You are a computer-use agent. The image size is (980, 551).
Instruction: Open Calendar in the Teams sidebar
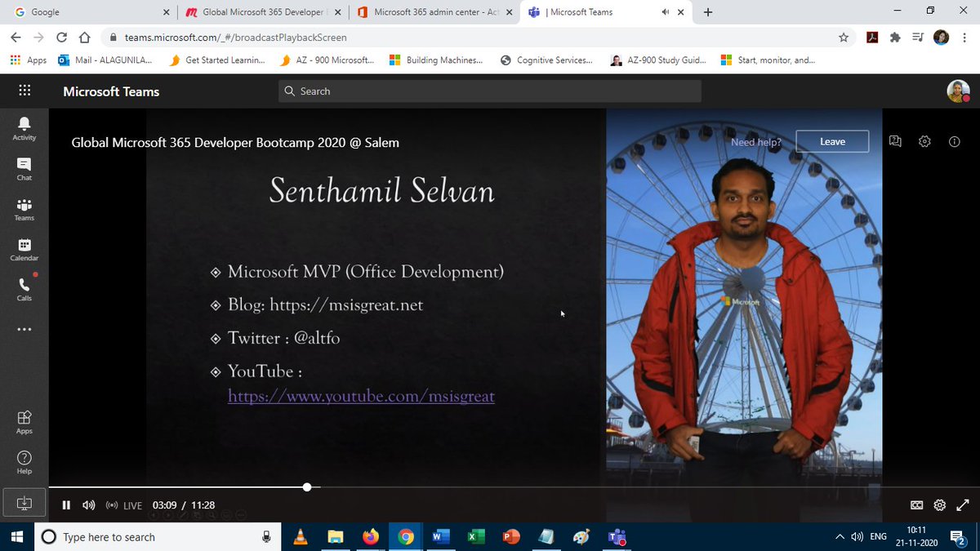click(x=24, y=249)
